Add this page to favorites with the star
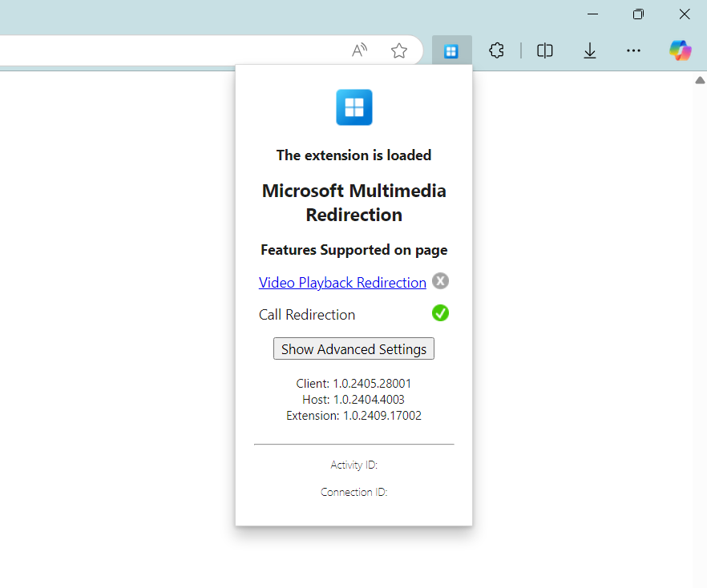 tap(399, 50)
